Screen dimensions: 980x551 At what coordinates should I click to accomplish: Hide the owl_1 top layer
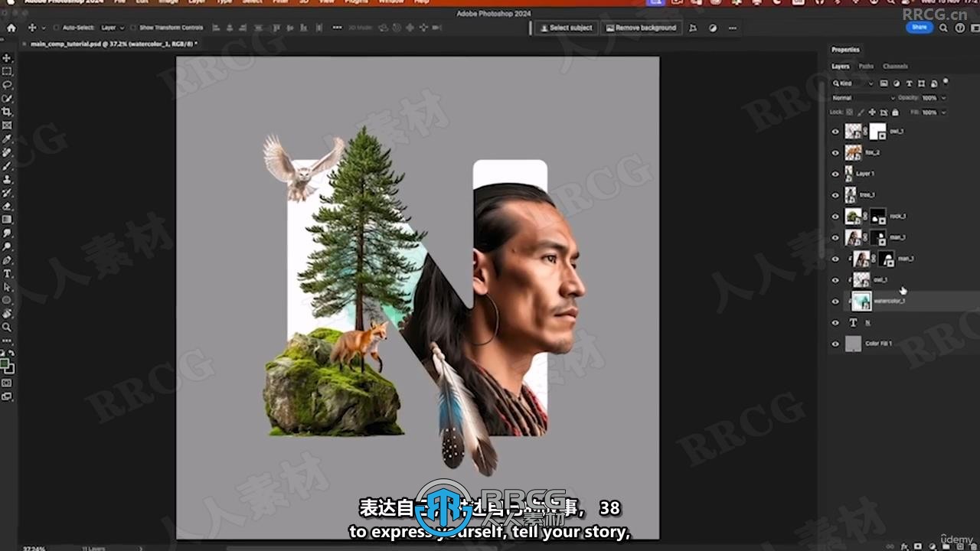pos(835,132)
